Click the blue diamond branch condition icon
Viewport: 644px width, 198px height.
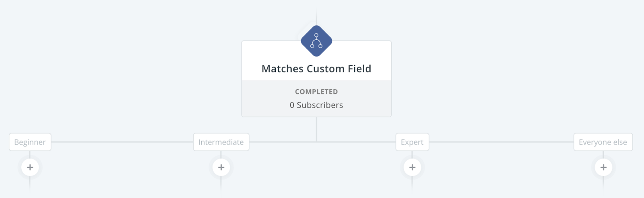point(316,41)
